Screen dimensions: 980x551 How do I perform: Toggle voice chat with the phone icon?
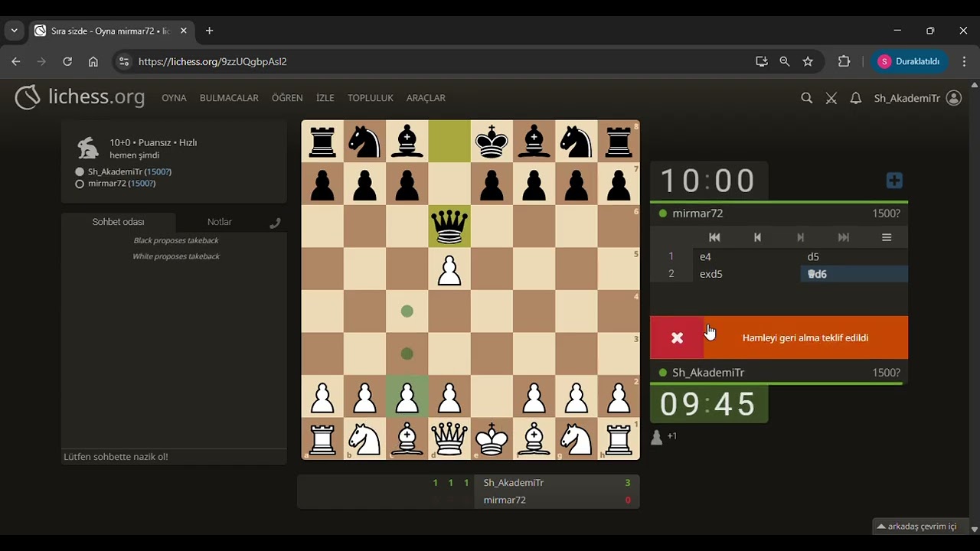coord(275,223)
